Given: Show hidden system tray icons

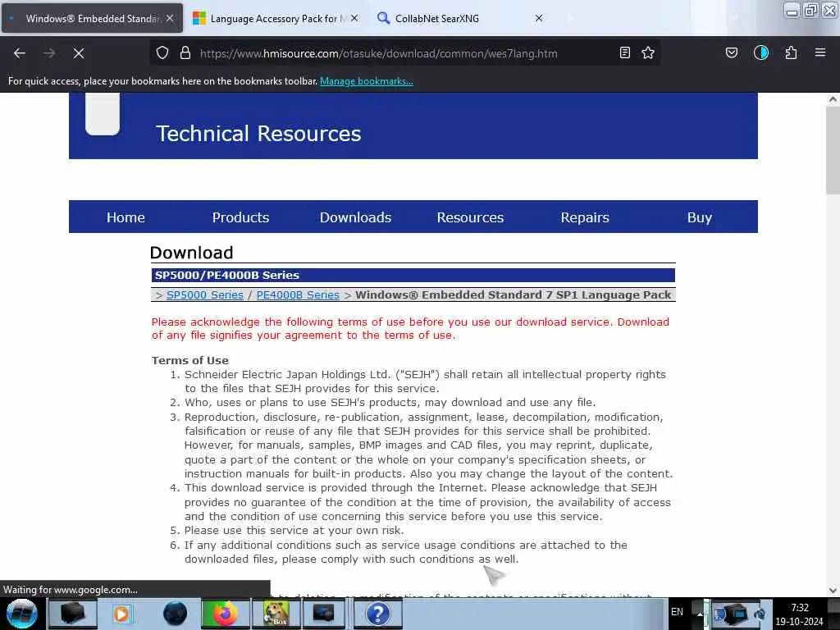Looking at the screenshot, I should coord(699,613).
